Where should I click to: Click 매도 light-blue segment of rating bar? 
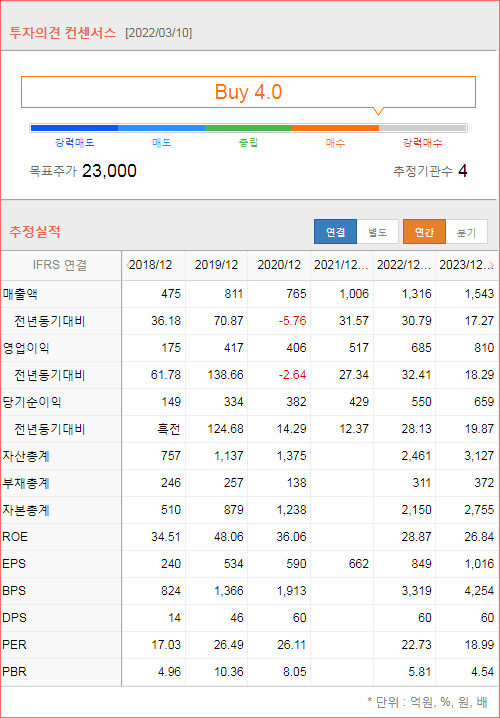pos(161,128)
